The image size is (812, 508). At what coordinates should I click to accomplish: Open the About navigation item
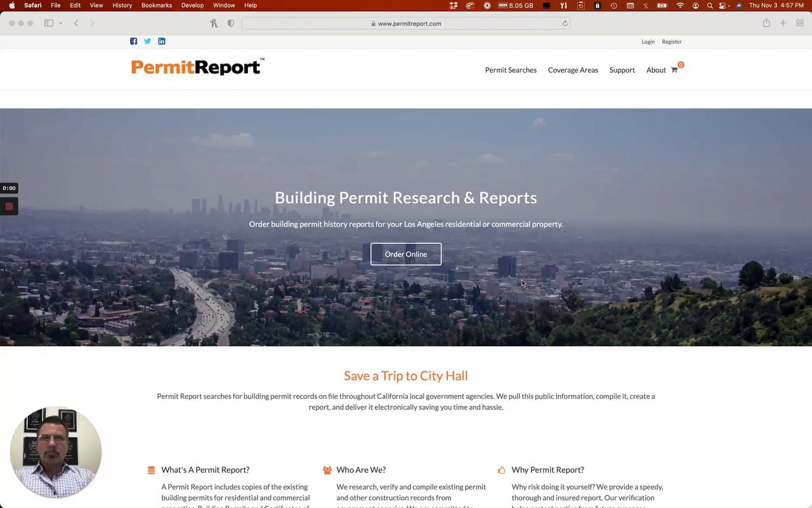pos(656,70)
